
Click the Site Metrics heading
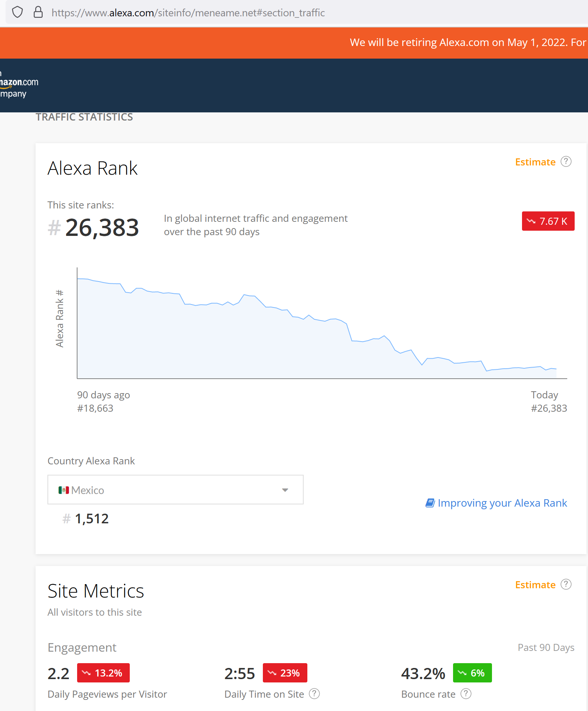click(x=96, y=591)
